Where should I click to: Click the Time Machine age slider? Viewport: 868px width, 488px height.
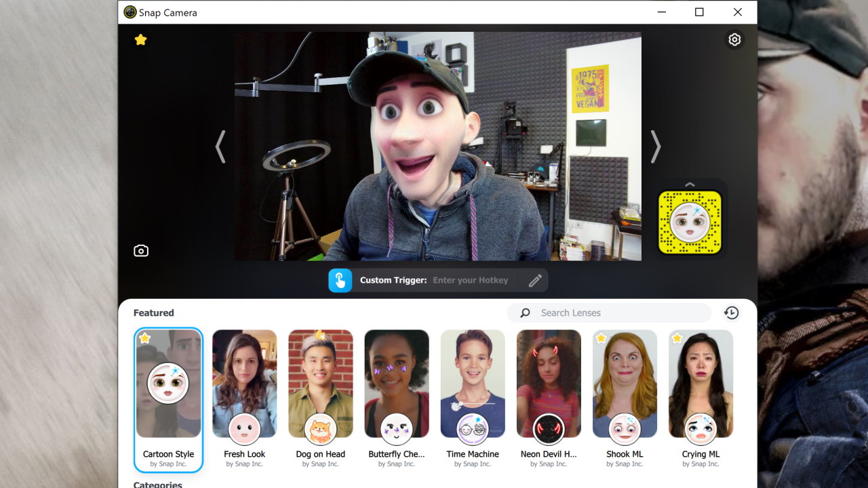473,404
